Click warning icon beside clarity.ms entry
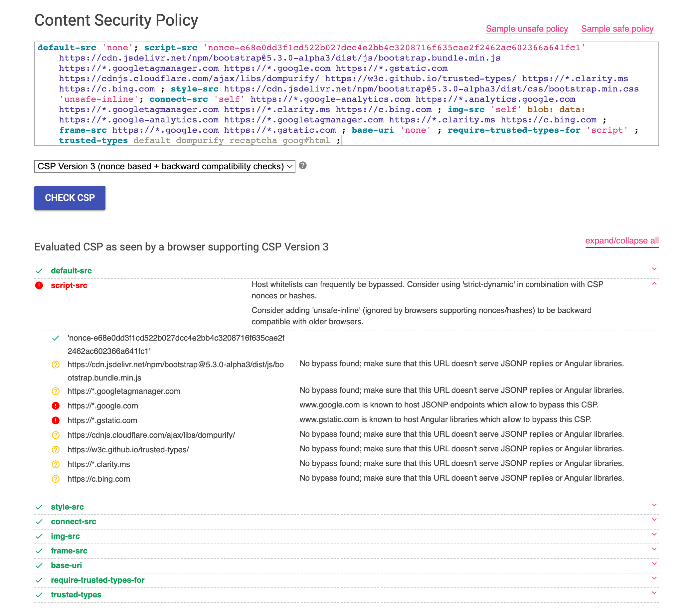The width and height of the screenshot is (696, 616). pos(56,464)
